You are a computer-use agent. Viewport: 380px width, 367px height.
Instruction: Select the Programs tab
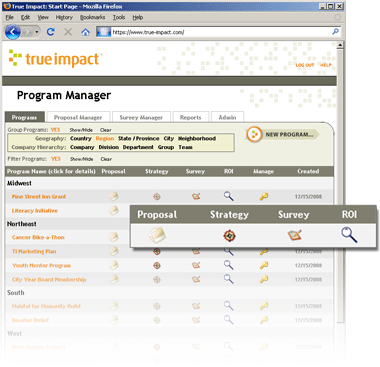point(24,117)
